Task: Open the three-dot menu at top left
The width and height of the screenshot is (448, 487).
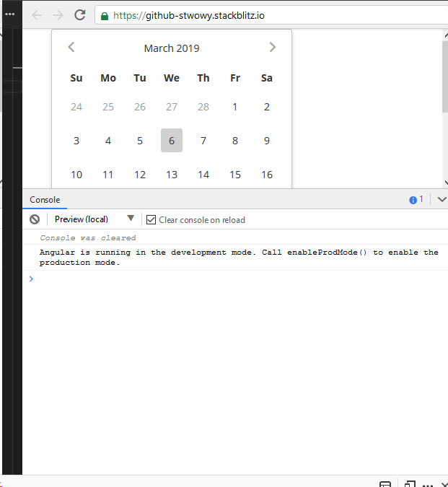Action: click(10, 14)
